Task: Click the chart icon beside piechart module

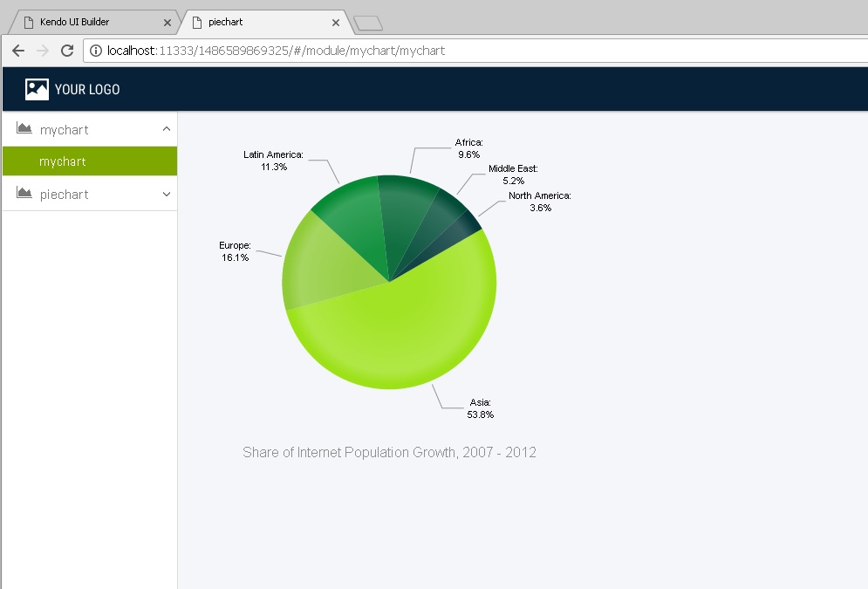Action: point(24,193)
